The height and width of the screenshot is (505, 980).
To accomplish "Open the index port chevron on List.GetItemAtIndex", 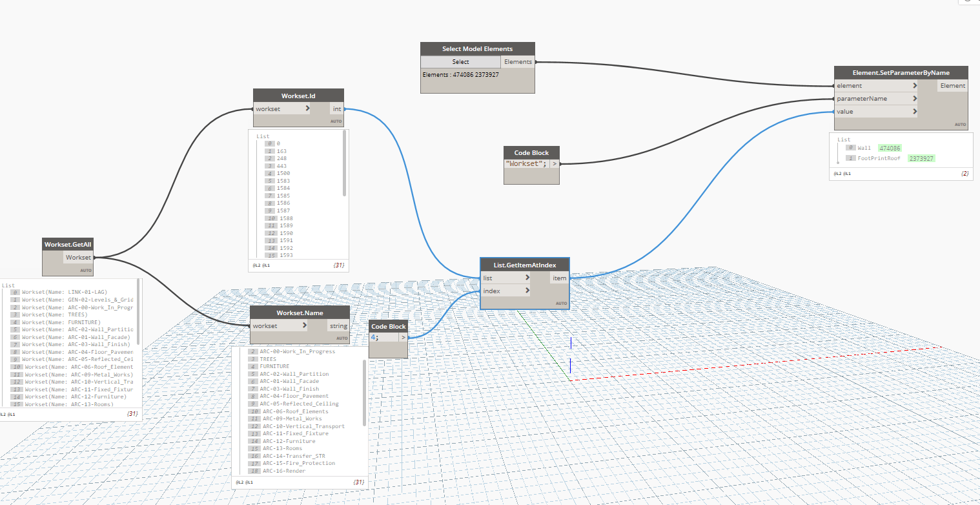I will [x=527, y=291].
